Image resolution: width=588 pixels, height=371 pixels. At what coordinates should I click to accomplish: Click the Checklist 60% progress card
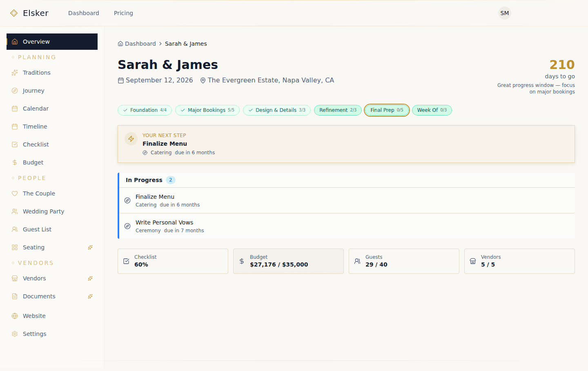point(173,261)
